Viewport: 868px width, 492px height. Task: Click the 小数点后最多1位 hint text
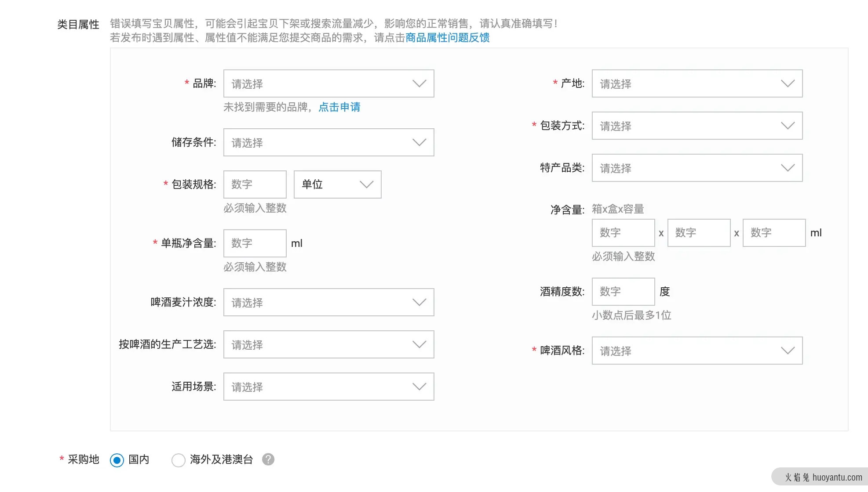(x=631, y=315)
